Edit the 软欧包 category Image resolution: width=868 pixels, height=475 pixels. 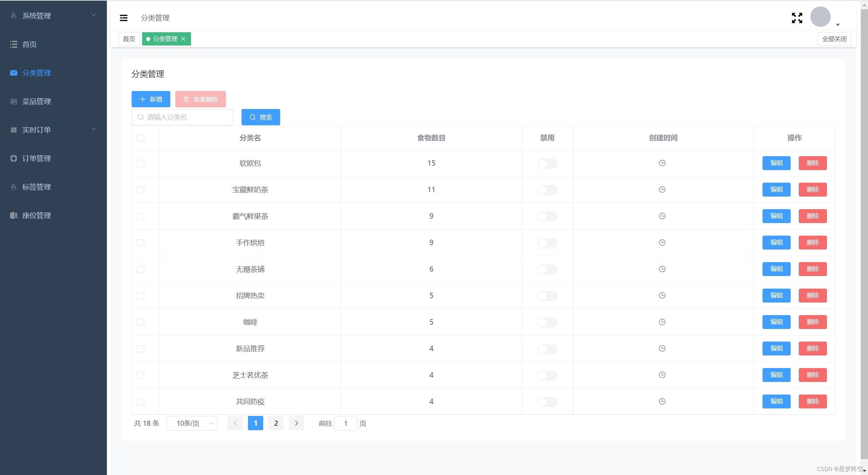click(x=776, y=163)
